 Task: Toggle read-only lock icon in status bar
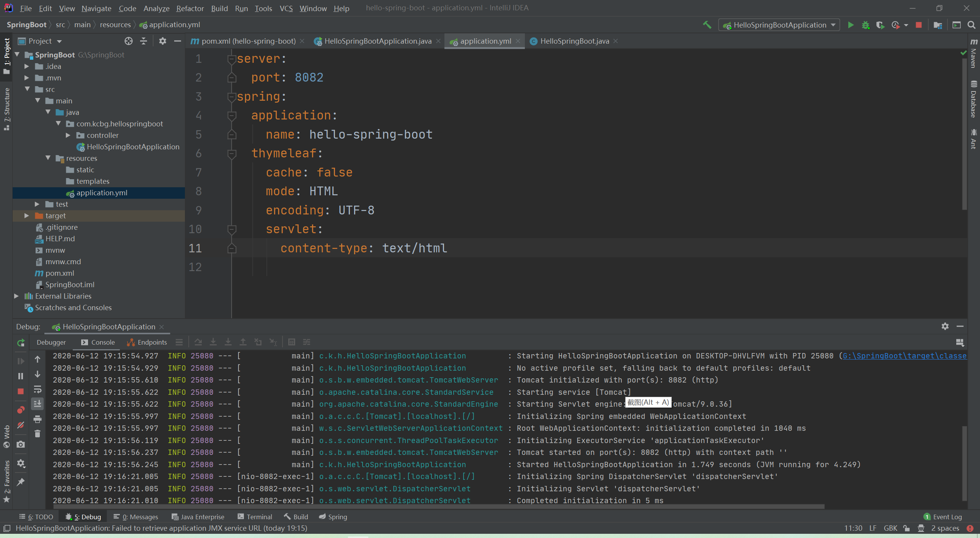coord(906,528)
